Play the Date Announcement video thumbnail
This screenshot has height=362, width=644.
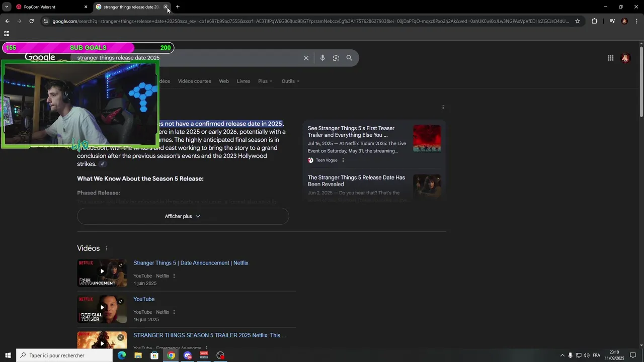click(x=102, y=273)
